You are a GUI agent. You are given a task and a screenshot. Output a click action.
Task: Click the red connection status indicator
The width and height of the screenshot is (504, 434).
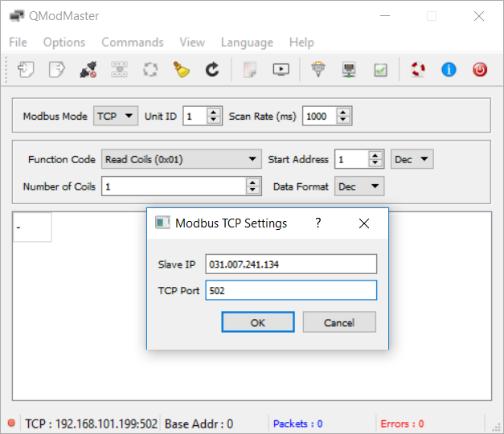(11, 423)
